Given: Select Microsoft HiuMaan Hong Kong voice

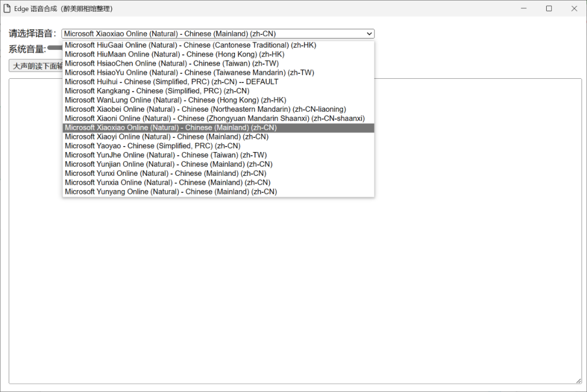Looking at the screenshot, I should point(218,54).
